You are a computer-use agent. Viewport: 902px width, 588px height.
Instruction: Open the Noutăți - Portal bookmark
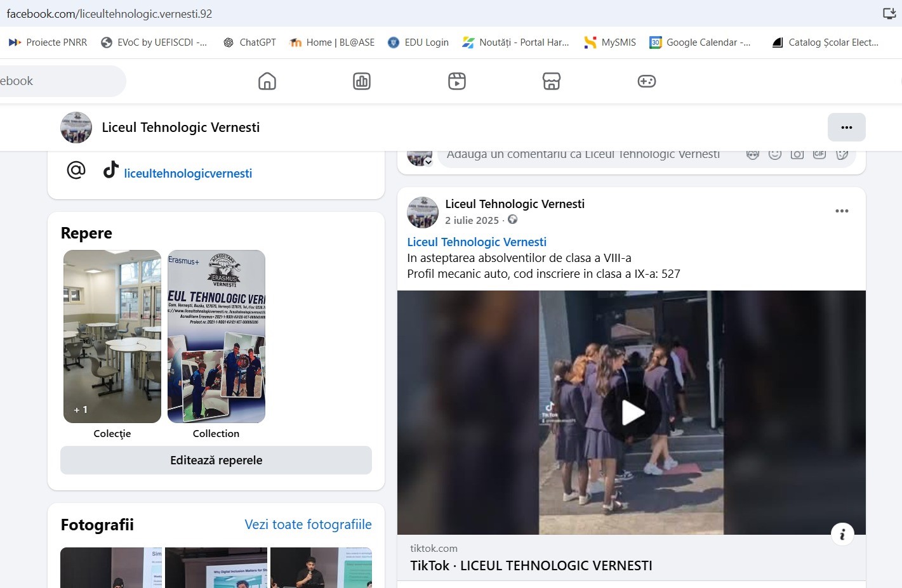[516, 42]
